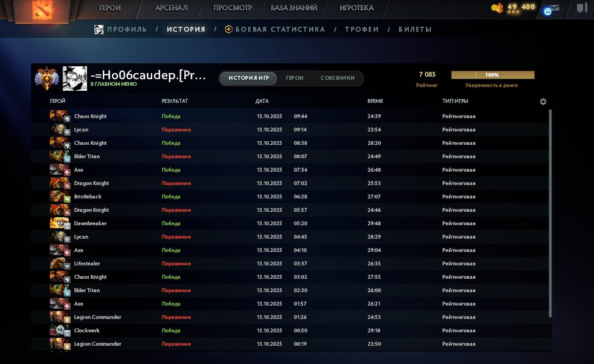The image size is (594, 364).
Task: Switch to the БОЕВАЯ СТАТИСТИКА tab
Action: click(x=274, y=29)
